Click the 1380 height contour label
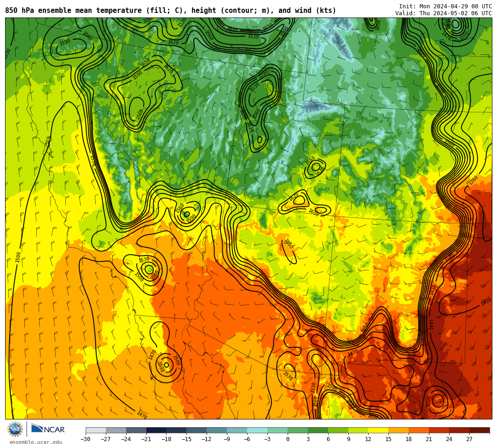Screen dimensions: 497x448 (x=473, y=181)
